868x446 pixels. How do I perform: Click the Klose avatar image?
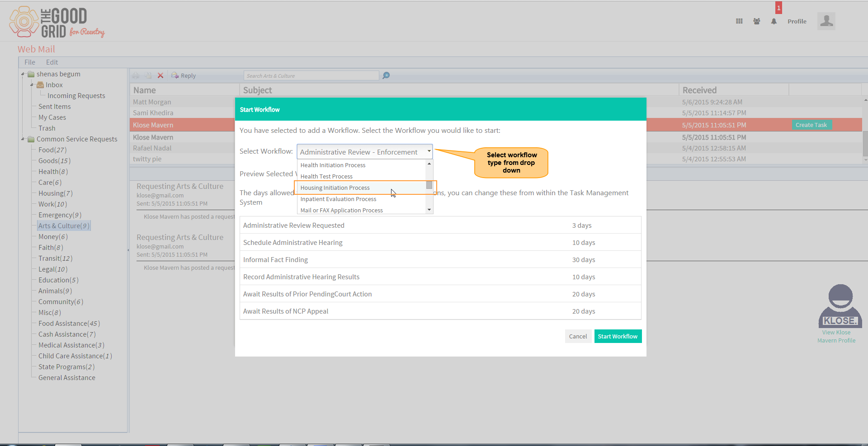pyautogui.click(x=840, y=306)
